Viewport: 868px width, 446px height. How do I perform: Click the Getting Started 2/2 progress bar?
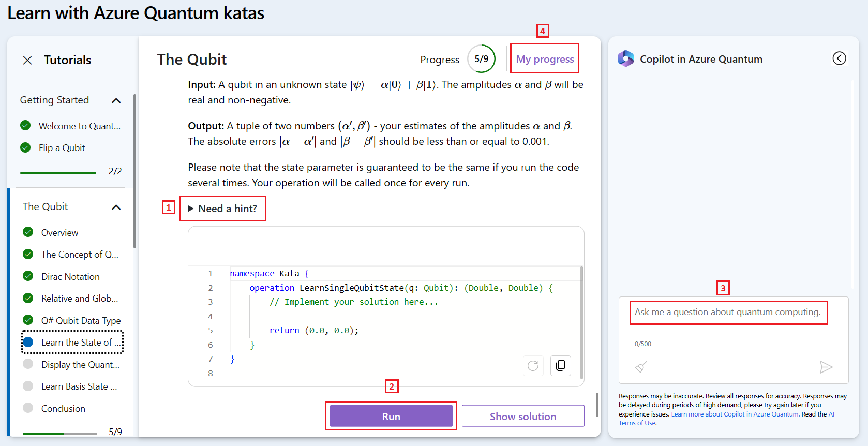tap(58, 173)
